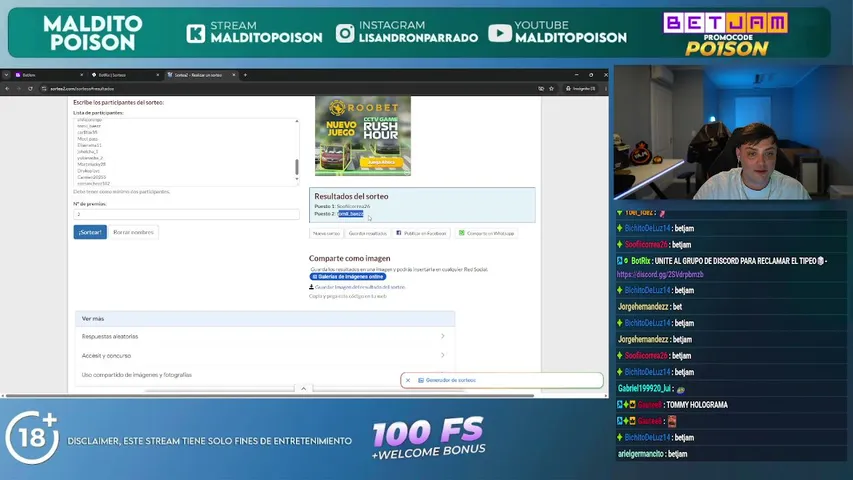853x480 pixels.
Task: Open the tab search dropdown arrow
Action: (6, 75)
